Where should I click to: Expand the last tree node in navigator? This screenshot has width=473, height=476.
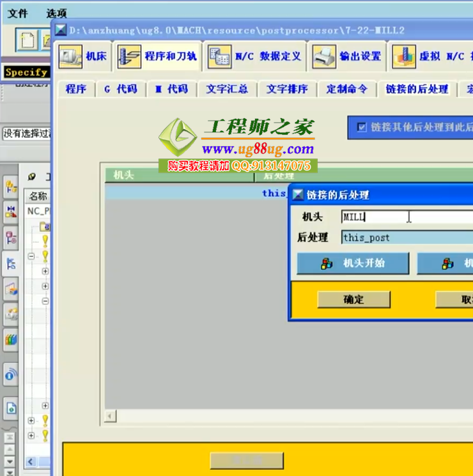pos(31,436)
